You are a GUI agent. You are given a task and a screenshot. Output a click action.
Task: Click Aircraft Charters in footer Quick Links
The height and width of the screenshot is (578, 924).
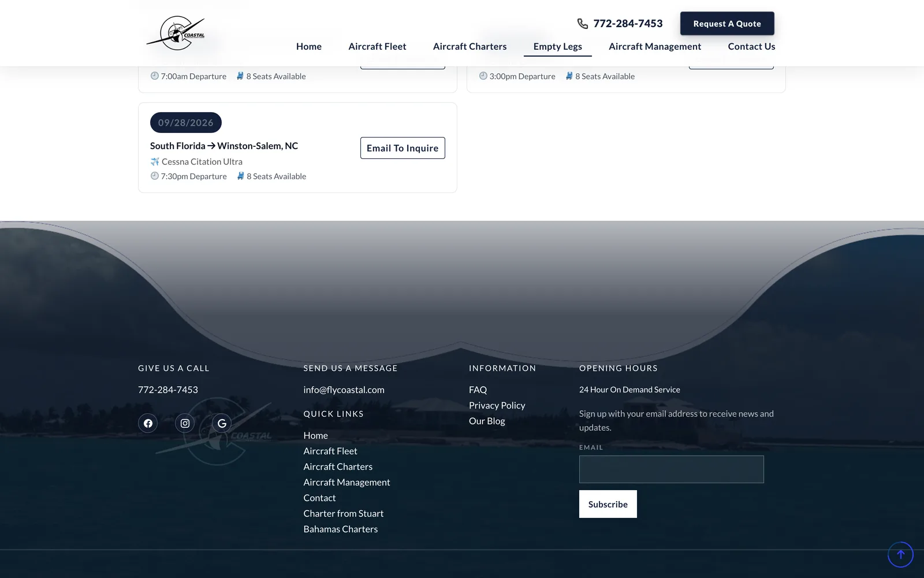(338, 466)
